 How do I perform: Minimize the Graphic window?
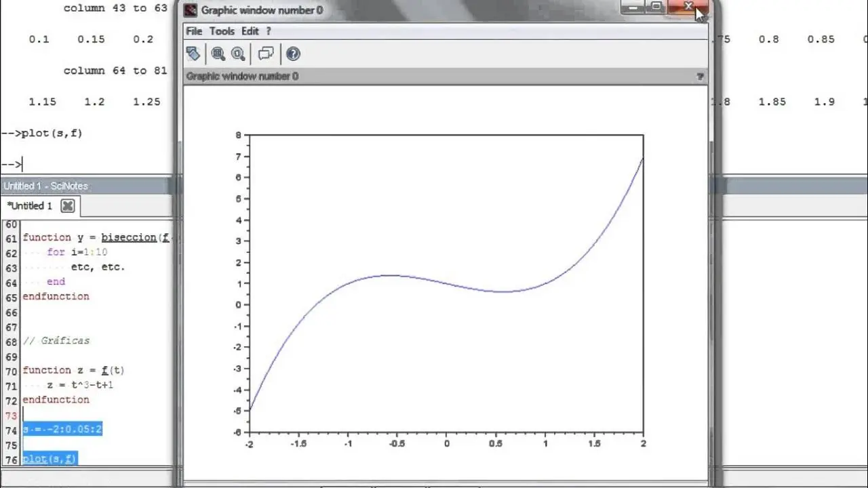pyautogui.click(x=633, y=7)
